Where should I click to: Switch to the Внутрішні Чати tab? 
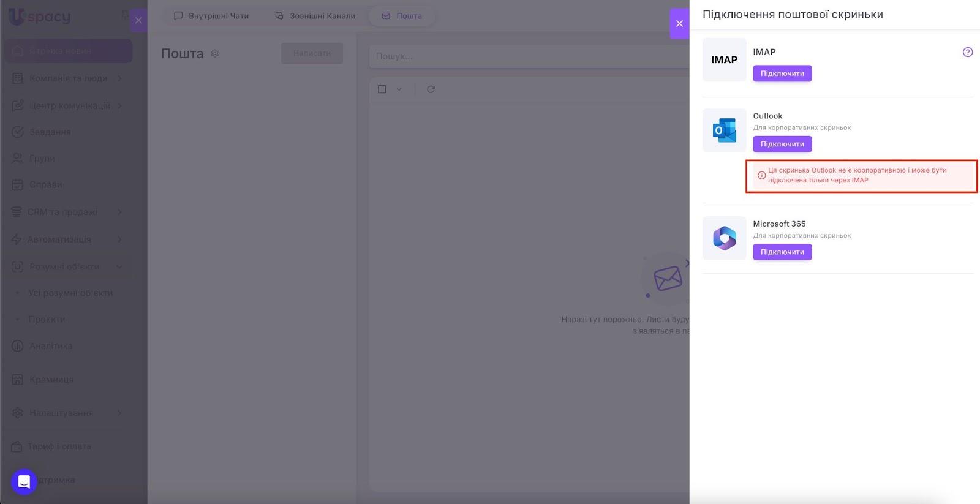coord(211,16)
